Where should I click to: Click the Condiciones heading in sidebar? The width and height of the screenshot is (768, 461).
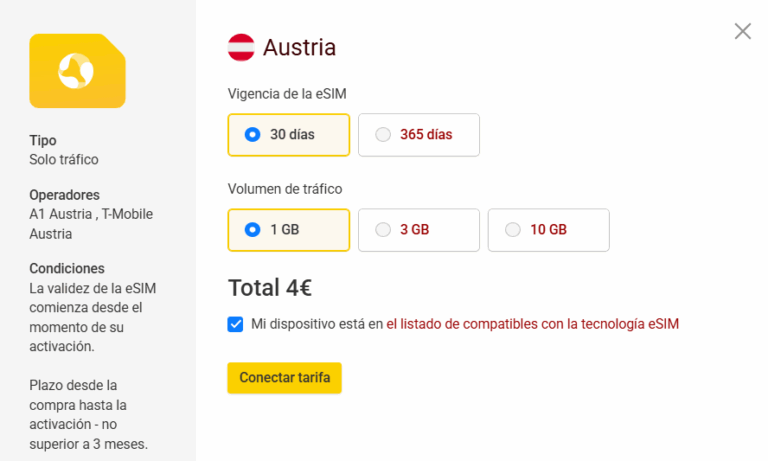pos(67,269)
